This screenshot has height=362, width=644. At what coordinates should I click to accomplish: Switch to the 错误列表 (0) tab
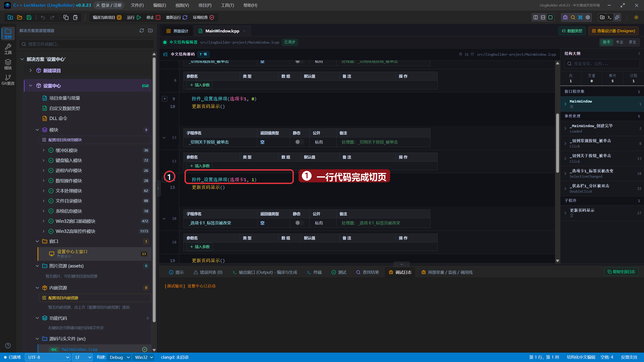tap(208, 272)
